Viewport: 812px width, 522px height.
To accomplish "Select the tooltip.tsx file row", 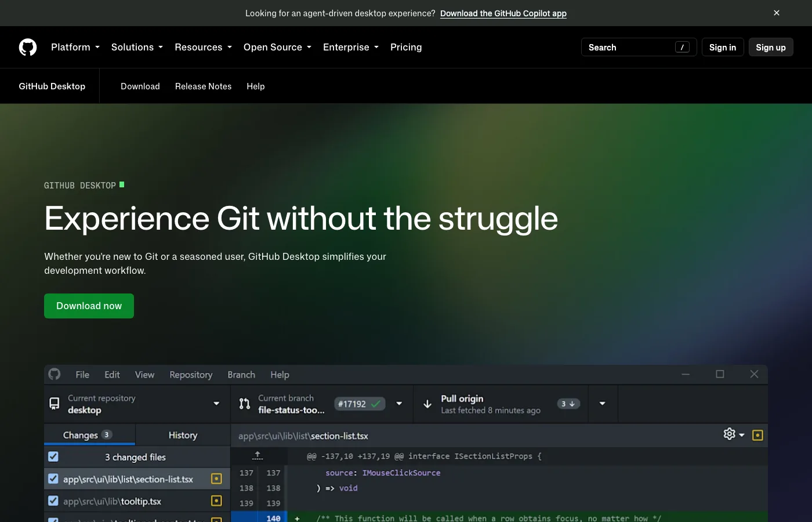I will click(137, 501).
